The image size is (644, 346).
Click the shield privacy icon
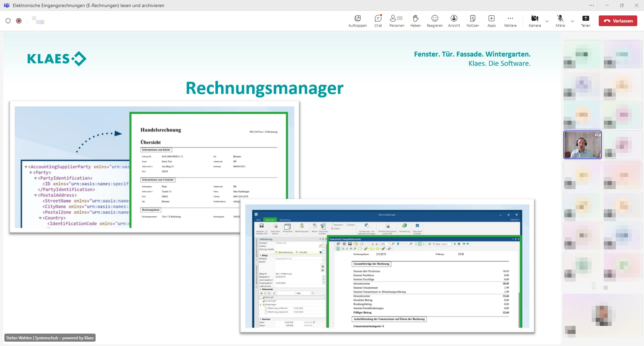point(8,21)
